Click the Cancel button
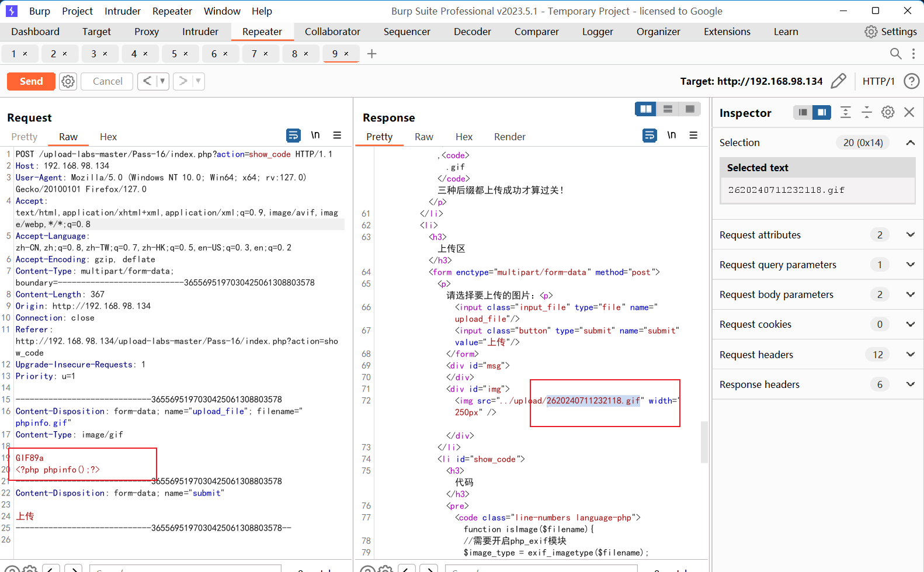This screenshot has height=572, width=924. click(107, 81)
